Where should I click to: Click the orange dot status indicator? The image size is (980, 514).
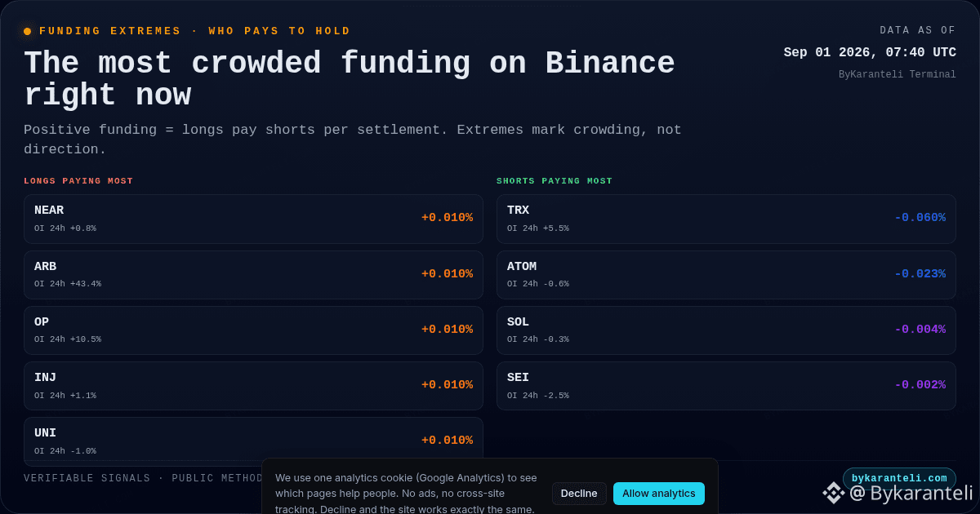click(27, 31)
